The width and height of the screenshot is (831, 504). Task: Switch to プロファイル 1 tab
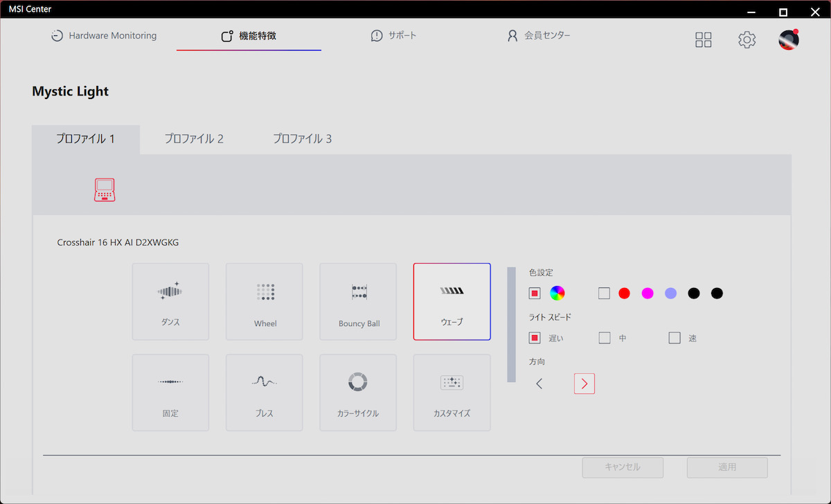coord(86,139)
